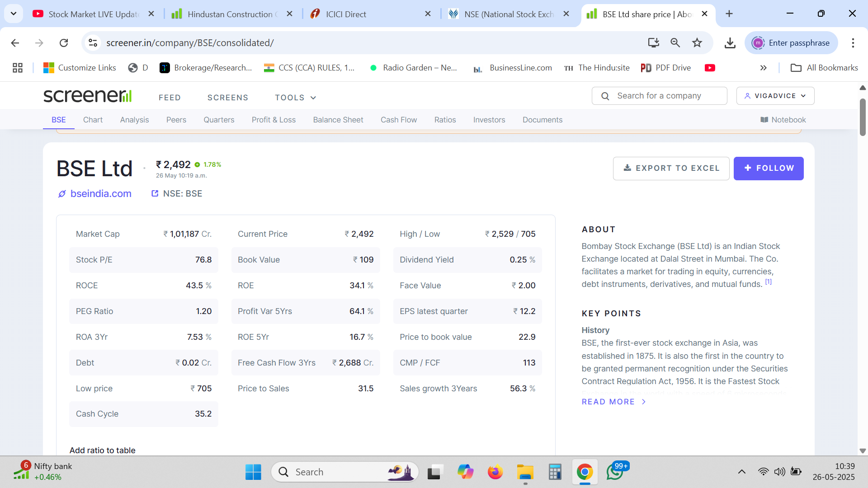
Task: Jump to Profit & Loss section
Action: click(274, 120)
